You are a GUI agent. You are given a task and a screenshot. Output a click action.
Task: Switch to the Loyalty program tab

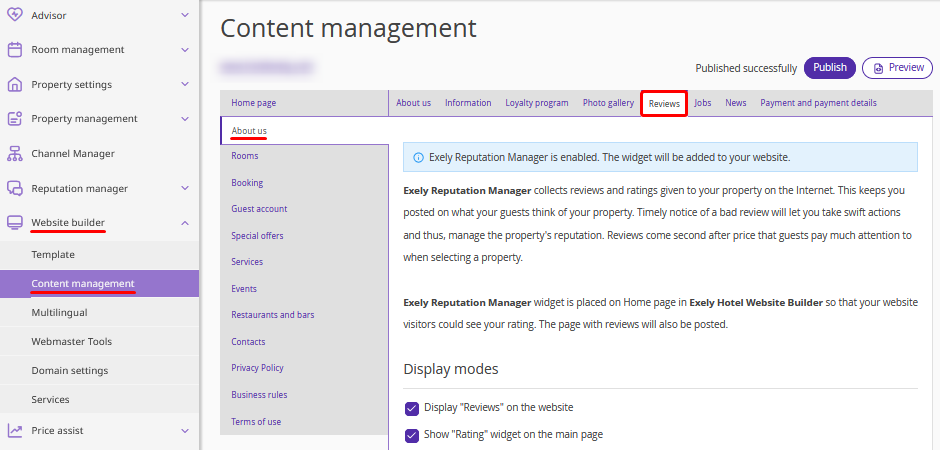pyautogui.click(x=537, y=103)
